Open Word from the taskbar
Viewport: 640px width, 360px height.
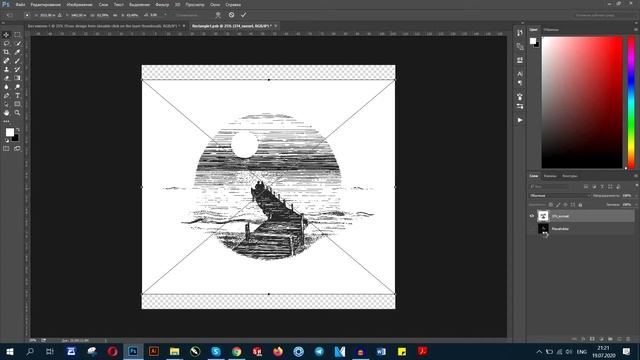[x=381, y=351]
